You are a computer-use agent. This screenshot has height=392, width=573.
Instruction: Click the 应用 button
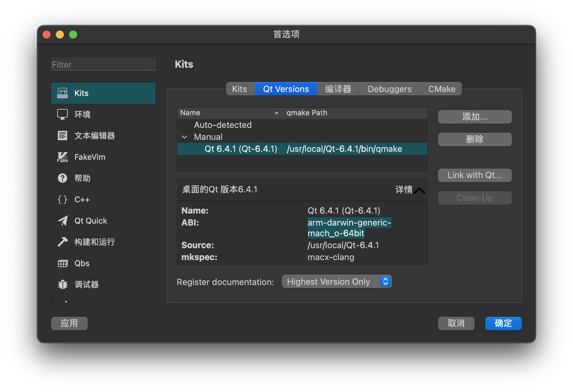click(69, 324)
